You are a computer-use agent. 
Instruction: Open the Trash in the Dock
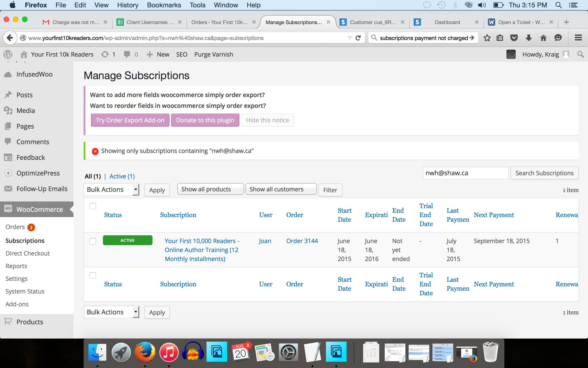tap(491, 352)
